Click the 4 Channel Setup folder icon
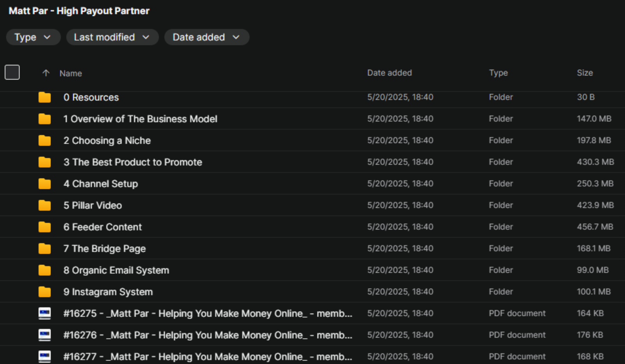Image resolution: width=625 pixels, height=364 pixels. coord(45,184)
